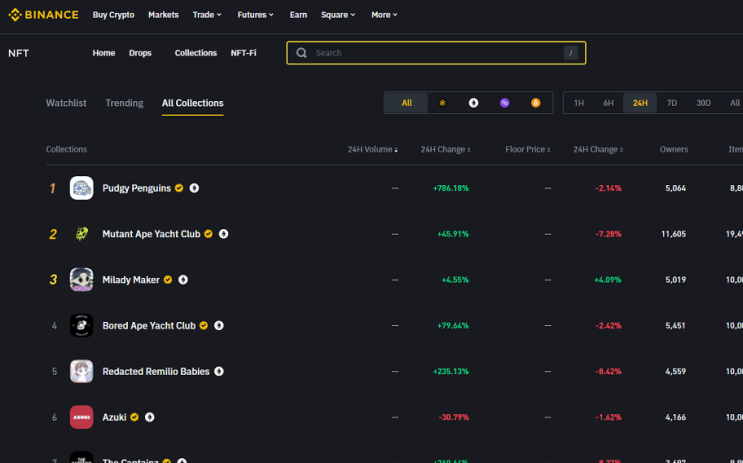Select the All Collections tab

pyautogui.click(x=192, y=103)
